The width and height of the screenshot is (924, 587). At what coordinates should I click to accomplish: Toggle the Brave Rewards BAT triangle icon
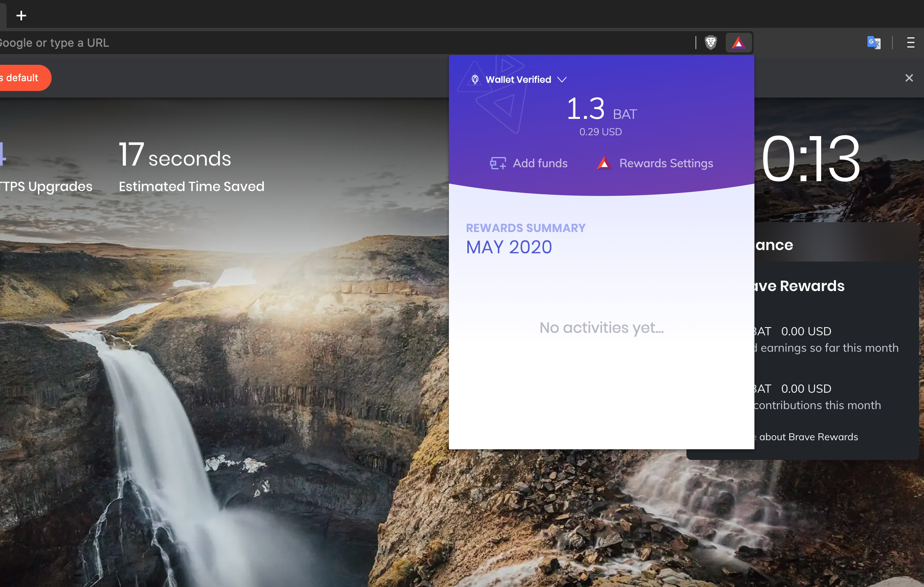(x=738, y=43)
